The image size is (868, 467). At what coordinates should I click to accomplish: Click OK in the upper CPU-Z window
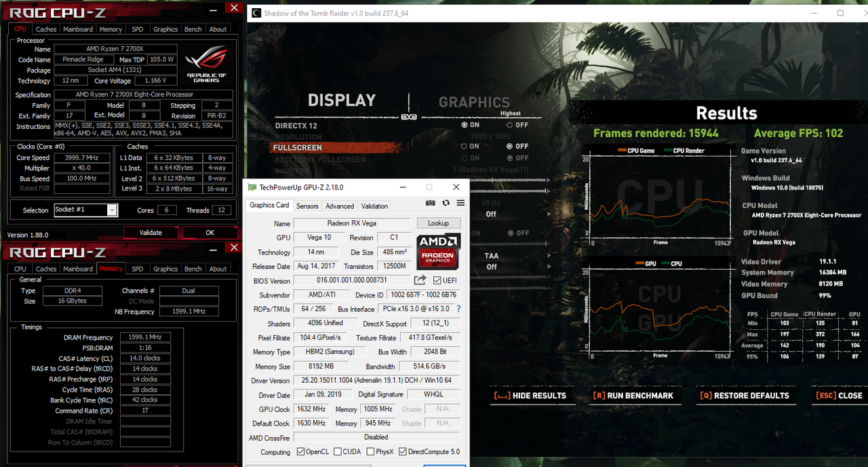point(210,232)
